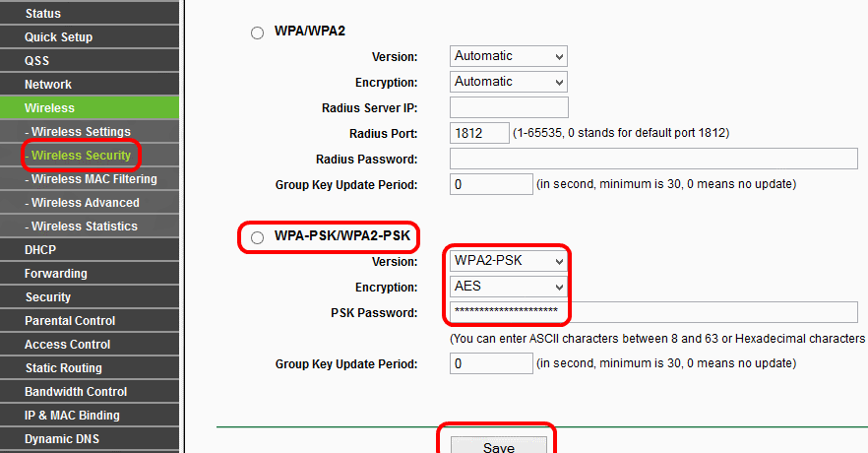The height and width of the screenshot is (453, 868).
Task: Navigate to Quick Setup
Action: point(59,37)
